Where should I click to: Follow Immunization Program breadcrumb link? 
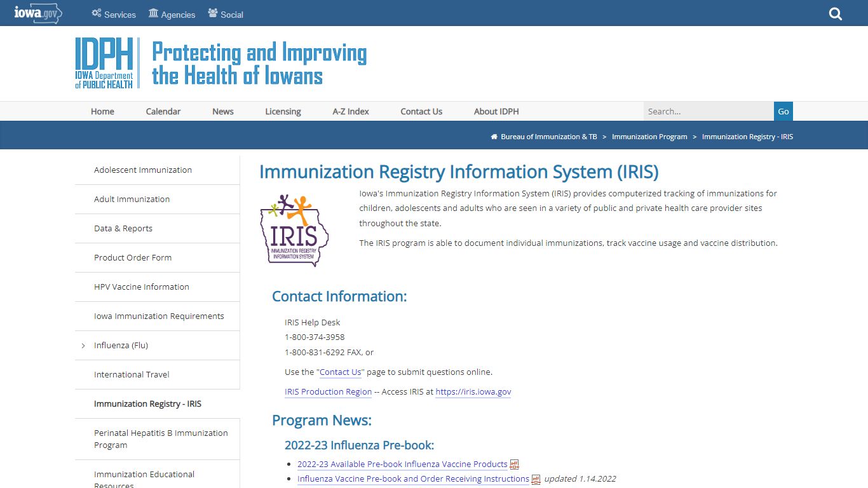pos(649,137)
